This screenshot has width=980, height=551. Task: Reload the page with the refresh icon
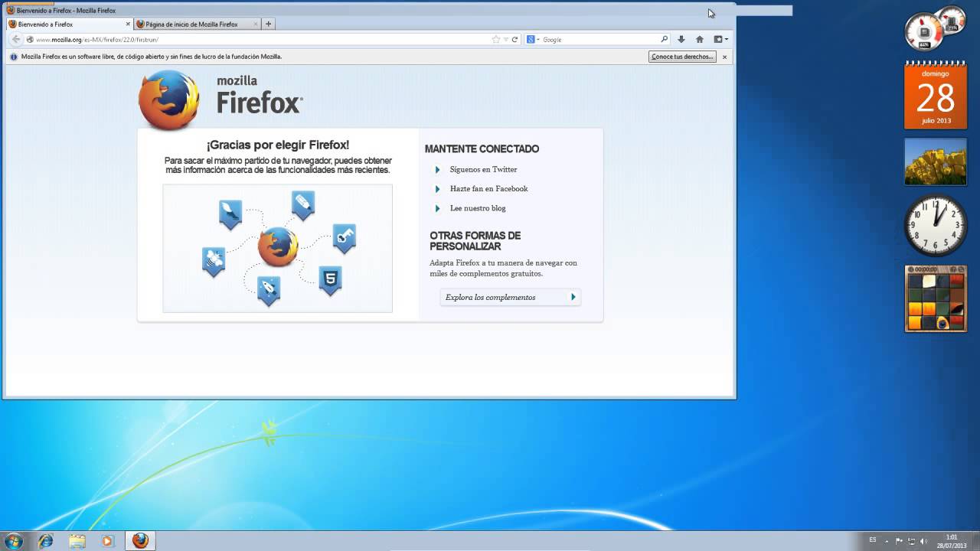point(514,39)
